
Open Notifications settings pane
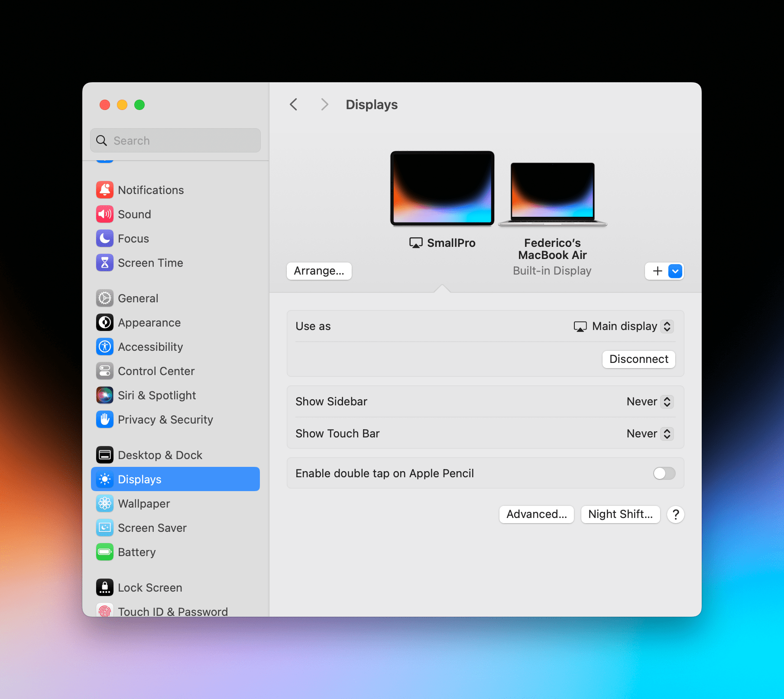point(175,190)
